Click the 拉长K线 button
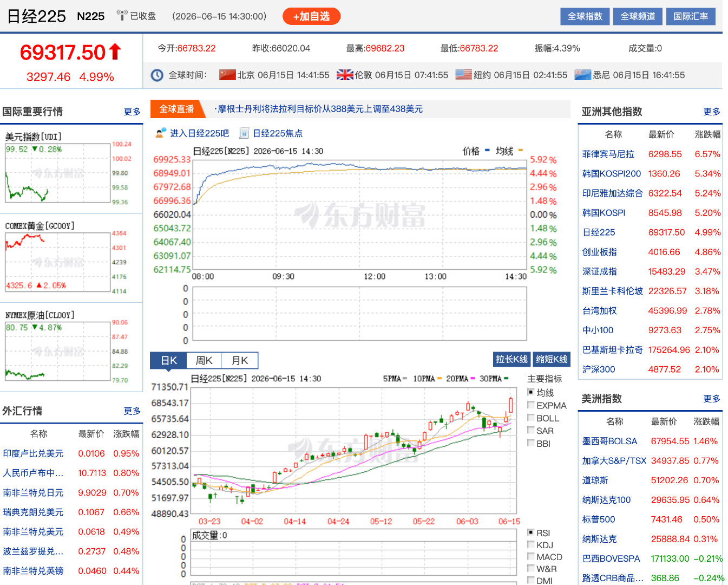 [511, 359]
